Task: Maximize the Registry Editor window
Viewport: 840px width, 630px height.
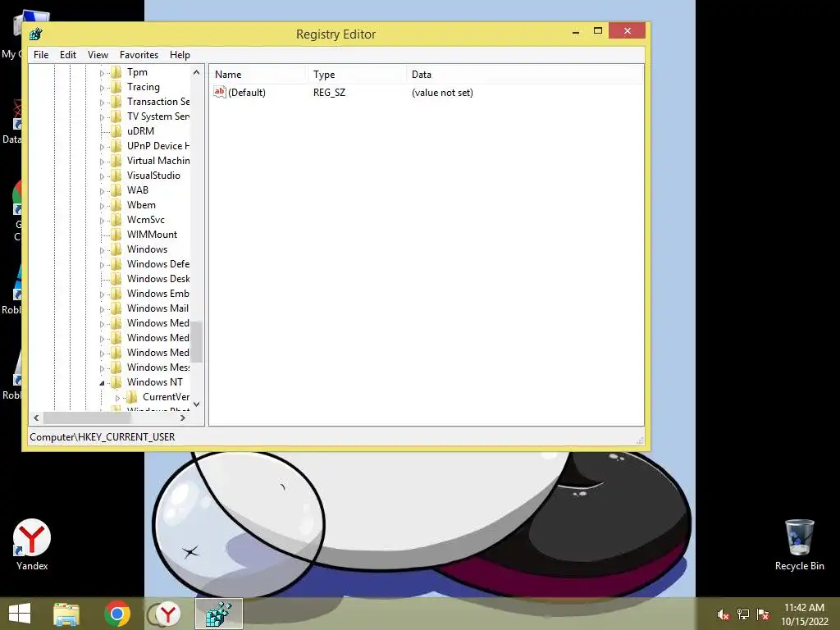Action: coord(598,31)
